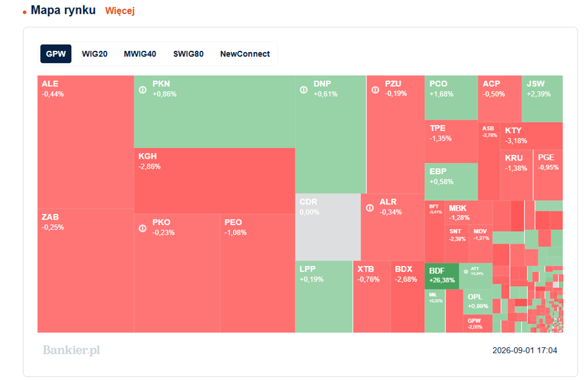Open the JSW +2,39% tile
The height and width of the screenshot is (380, 588).
(542, 99)
